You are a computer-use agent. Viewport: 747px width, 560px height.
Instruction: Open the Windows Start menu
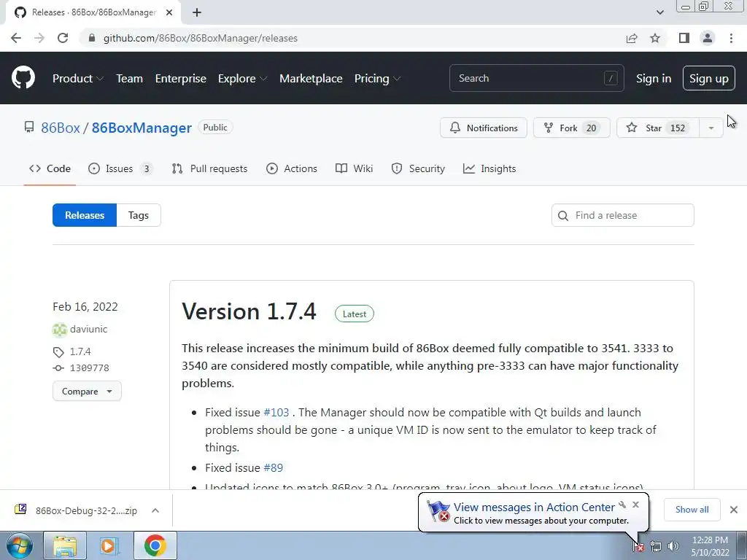[x=20, y=545]
